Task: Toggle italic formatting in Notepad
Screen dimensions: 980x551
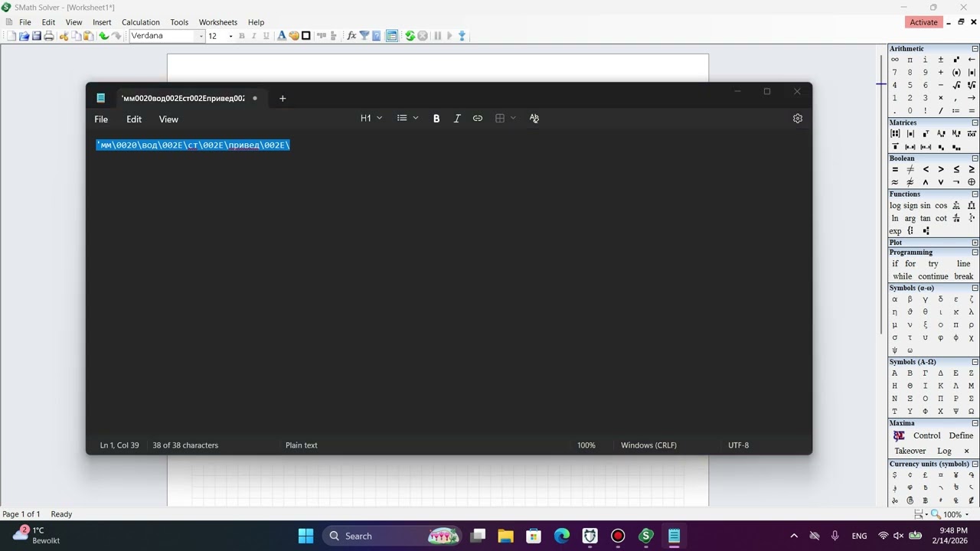Action: 457,118
